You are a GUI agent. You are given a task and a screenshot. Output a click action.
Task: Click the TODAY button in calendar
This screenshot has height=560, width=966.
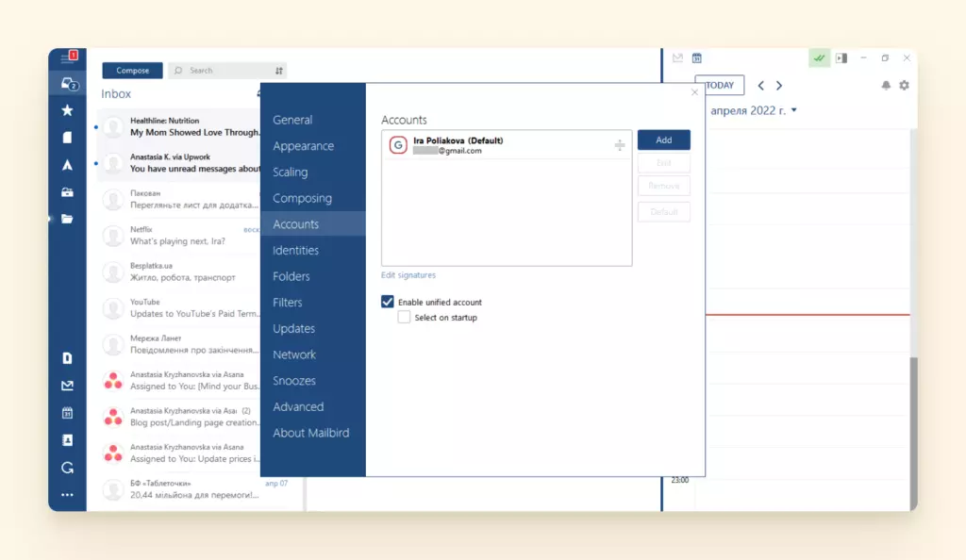(720, 85)
